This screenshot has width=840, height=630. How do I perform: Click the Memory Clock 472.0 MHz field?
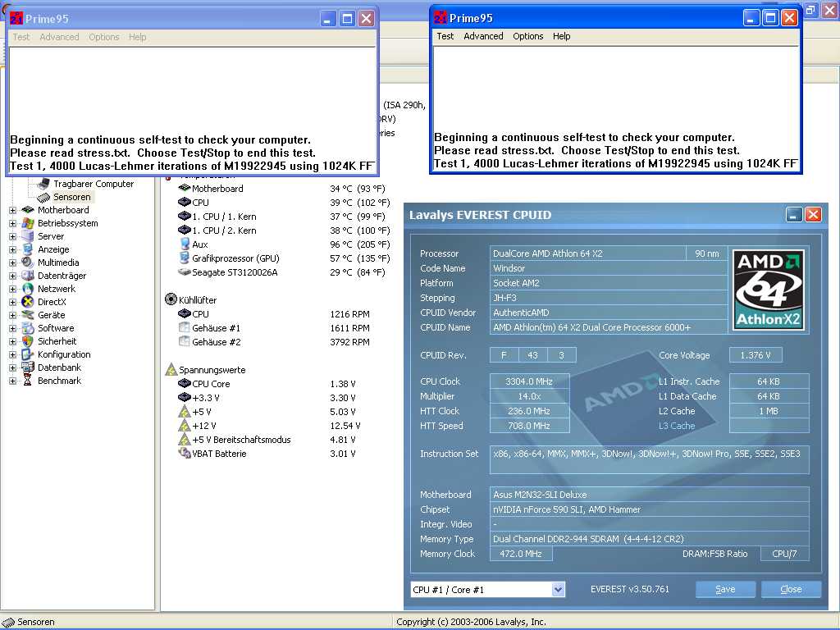[521, 554]
